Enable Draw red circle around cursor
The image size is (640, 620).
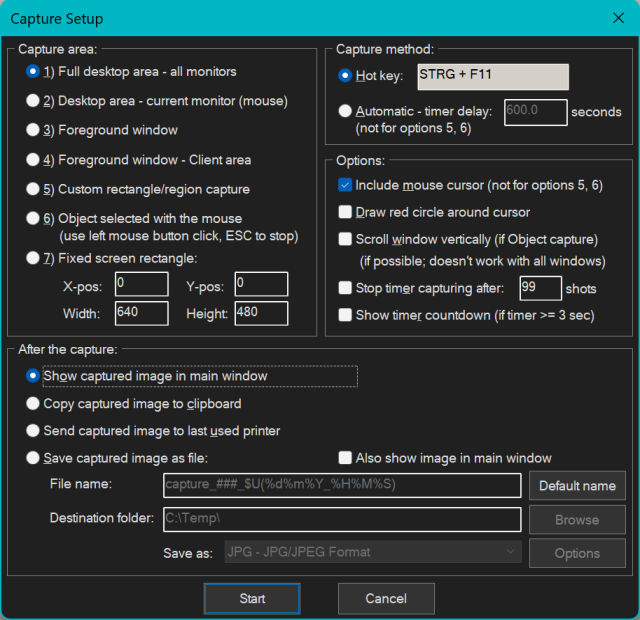pos(346,212)
